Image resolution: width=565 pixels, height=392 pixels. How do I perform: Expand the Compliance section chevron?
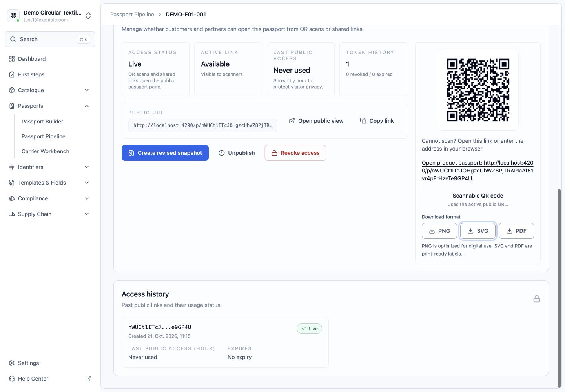click(87, 198)
